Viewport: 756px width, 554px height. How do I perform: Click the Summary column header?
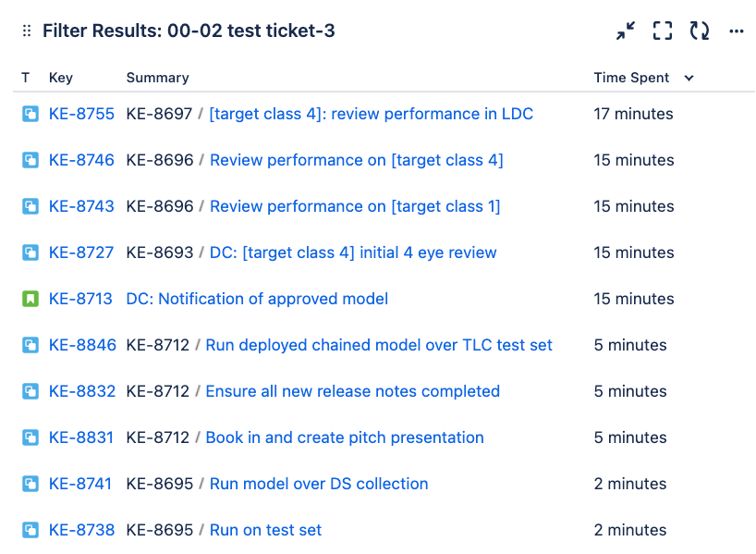click(x=157, y=78)
